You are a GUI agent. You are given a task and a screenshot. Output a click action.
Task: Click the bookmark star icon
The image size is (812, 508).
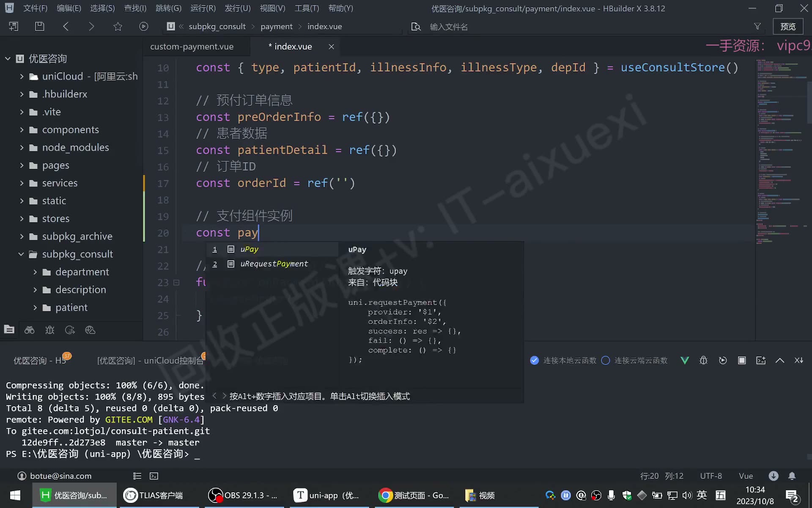pos(118,27)
